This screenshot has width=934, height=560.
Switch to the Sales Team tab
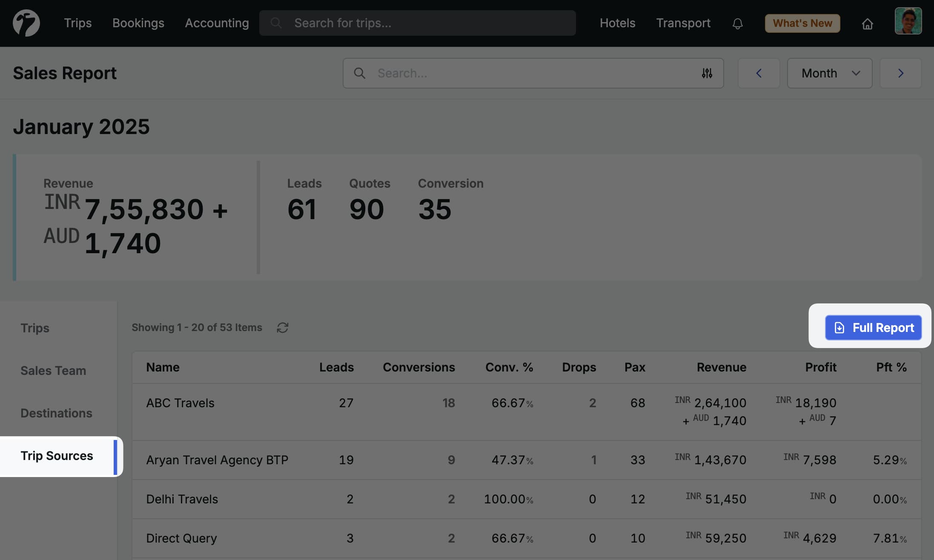pos(53,370)
